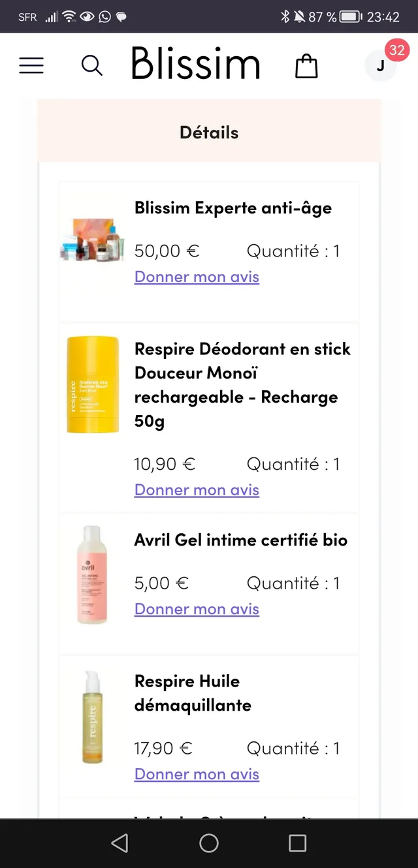The width and height of the screenshot is (418, 868).
Task: Tap the WhatsApp icon in the status bar
Action: [104, 16]
